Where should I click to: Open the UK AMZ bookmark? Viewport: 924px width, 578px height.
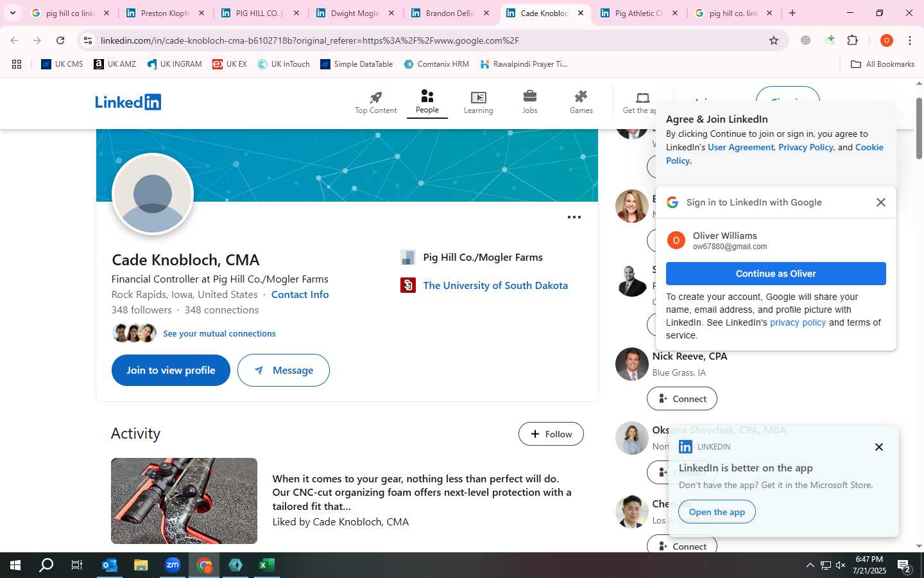pos(115,64)
